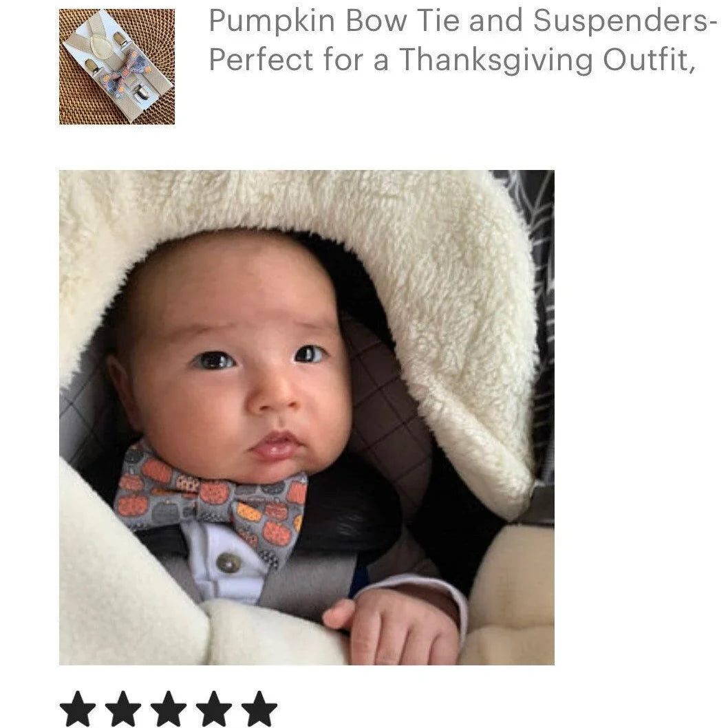Click the shirt button in the review photo

[229, 563]
